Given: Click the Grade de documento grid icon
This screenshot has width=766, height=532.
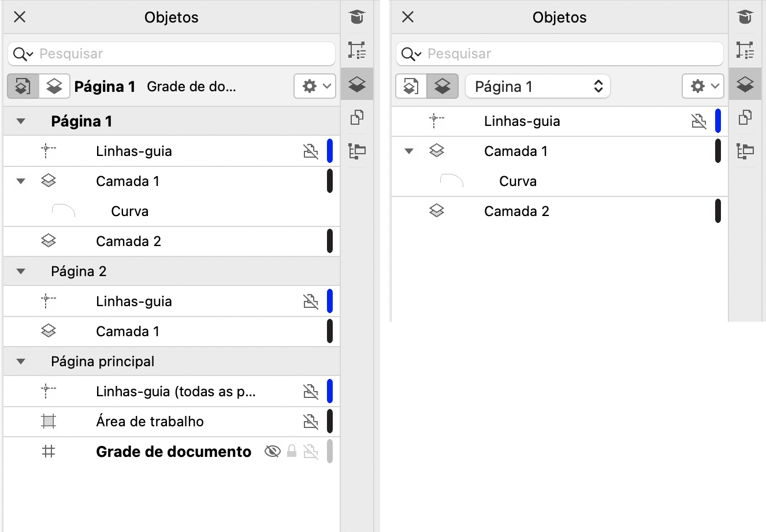Looking at the screenshot, I should click(49, 452).
